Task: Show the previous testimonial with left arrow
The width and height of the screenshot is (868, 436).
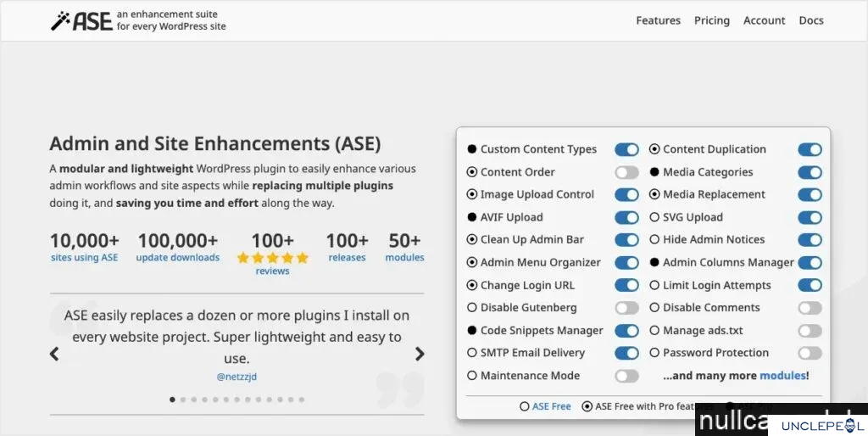Action: click(54, 354)
